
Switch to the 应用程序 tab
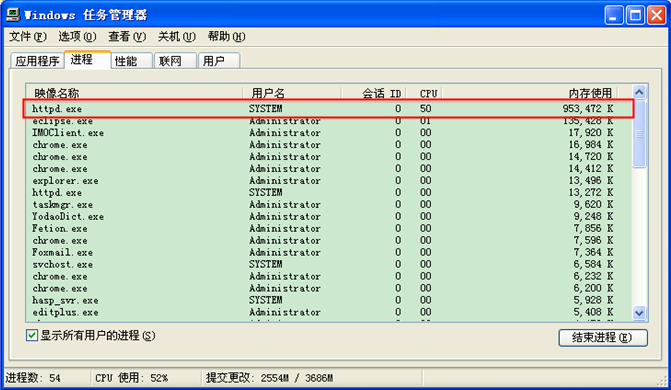(x=37, y=61)
